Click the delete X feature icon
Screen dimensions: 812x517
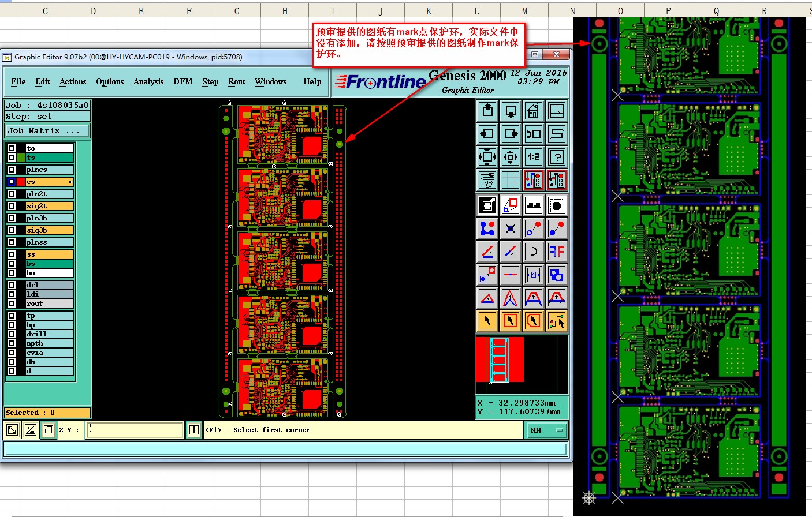pyautogui.click(x=511, y=228)
